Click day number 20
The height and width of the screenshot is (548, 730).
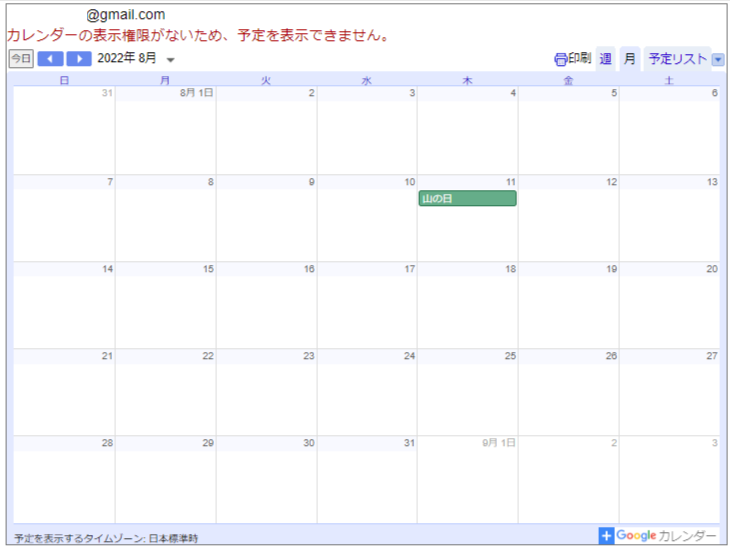coord(712,269)
